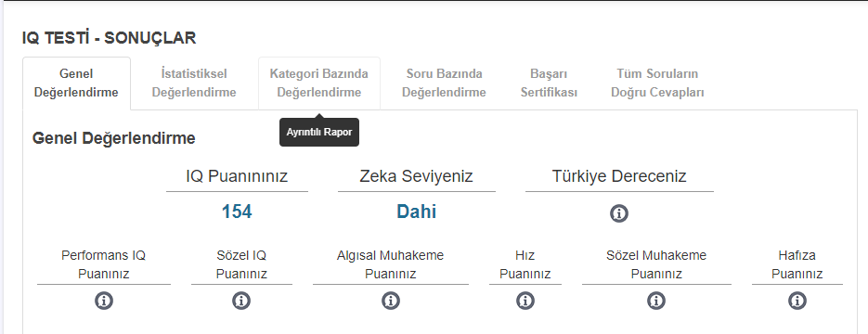Go to the Soru Bazında Değerlendirme tab
868x334 pixels.
pyautogui.click(x=444, y=83)
